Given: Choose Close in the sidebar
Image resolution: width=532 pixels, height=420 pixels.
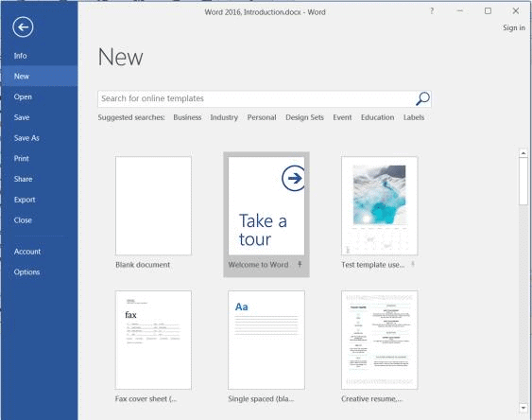Looking at the screenshot, I should (40, 220).
